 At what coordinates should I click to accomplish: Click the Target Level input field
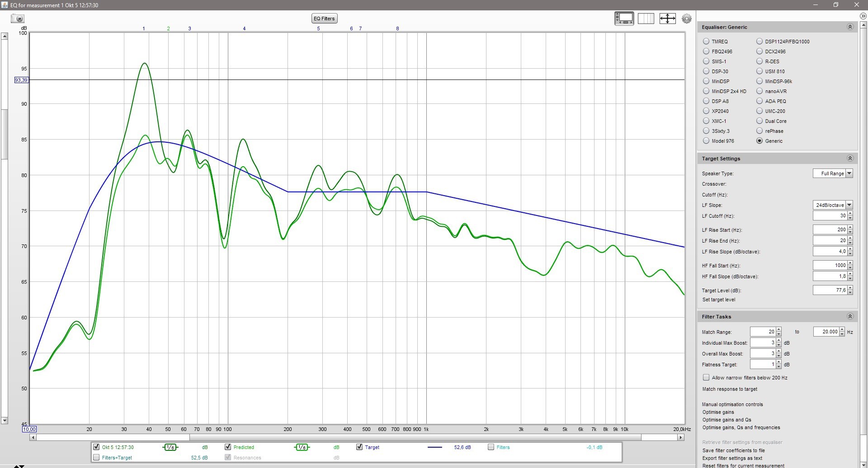[x=829, y=290]
